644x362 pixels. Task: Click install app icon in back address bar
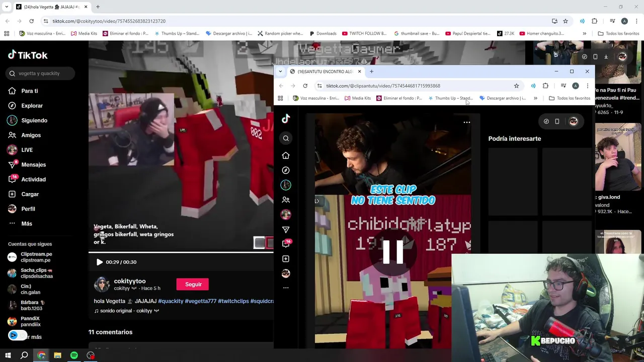point(554,21)
